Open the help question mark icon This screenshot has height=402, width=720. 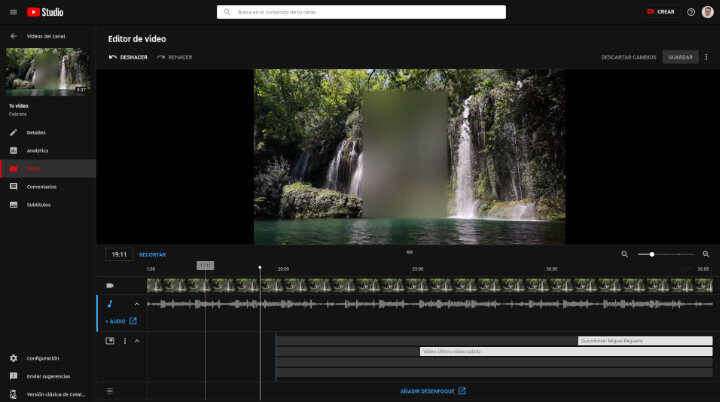(691, 12)
